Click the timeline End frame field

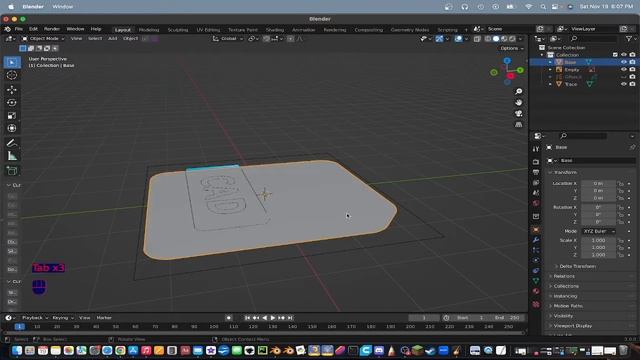pyautogui.click(x=507, y=318)
